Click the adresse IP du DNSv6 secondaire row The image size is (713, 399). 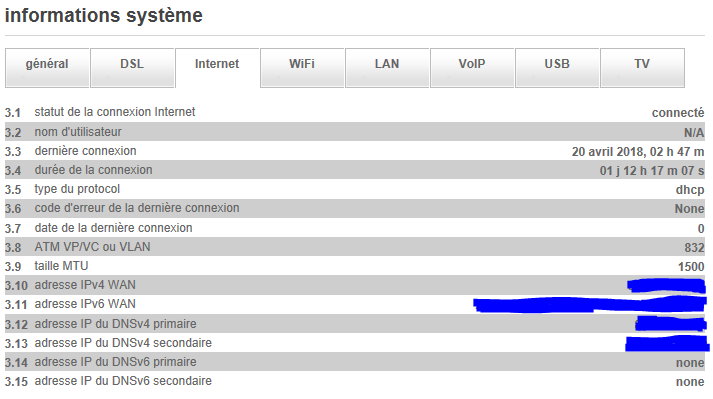coord(355,381)
